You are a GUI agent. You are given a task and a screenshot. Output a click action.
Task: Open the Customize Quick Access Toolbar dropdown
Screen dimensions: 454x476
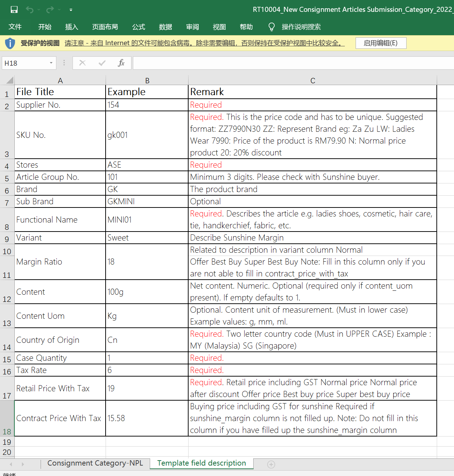coord(71,10)
